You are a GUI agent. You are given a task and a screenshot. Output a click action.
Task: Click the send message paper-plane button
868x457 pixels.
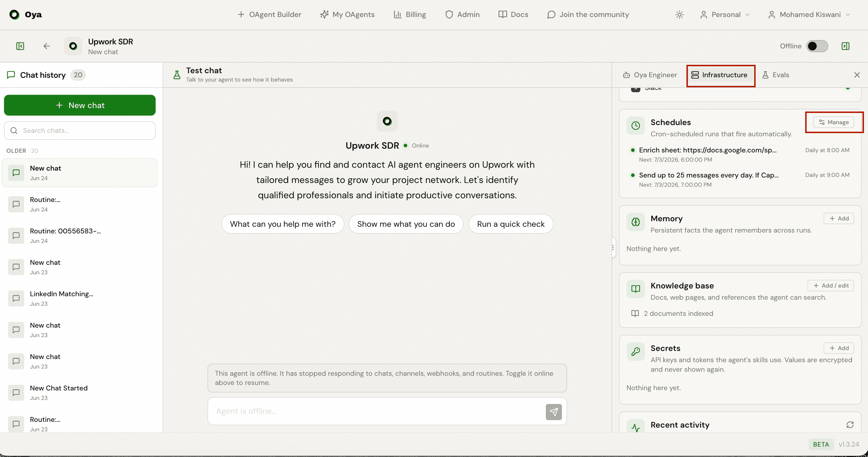point(554,412)
